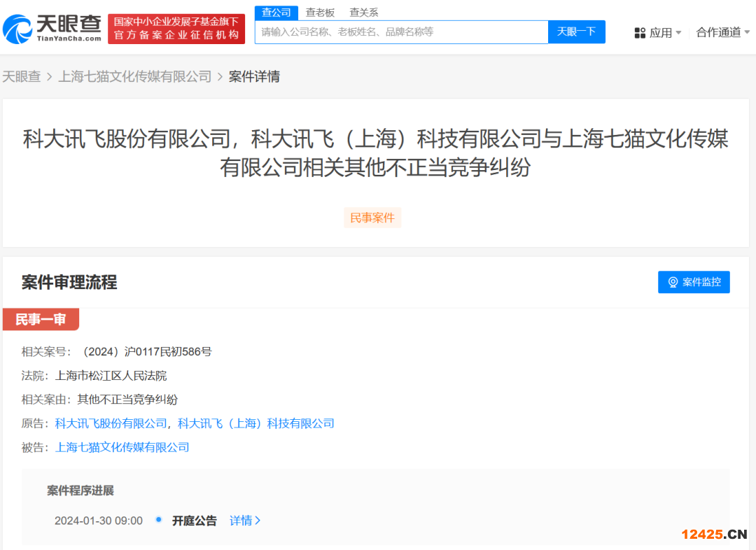756x550 pixels.
Task: Focus the company name search field
Action: (x=401, y=31)
